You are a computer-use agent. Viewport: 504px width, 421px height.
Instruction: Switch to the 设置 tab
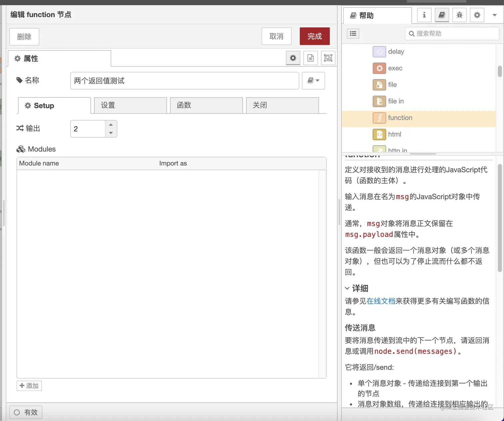(130, 105)
